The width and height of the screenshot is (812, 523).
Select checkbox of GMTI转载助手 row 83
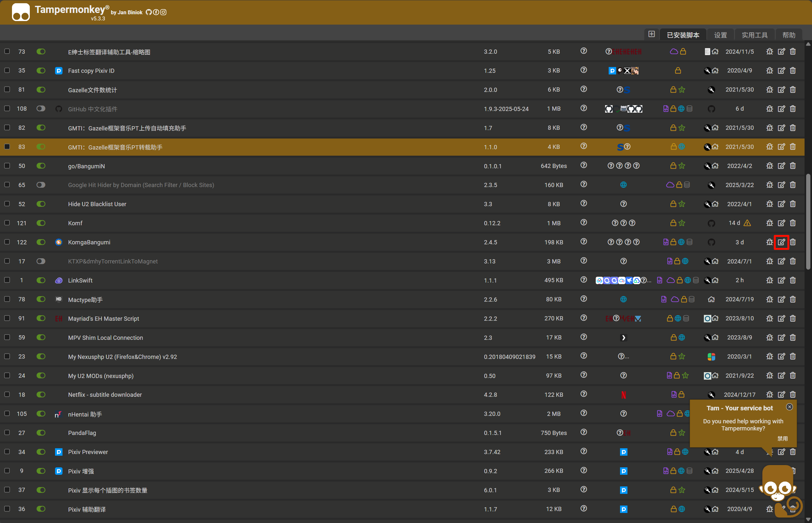[7, 147]
